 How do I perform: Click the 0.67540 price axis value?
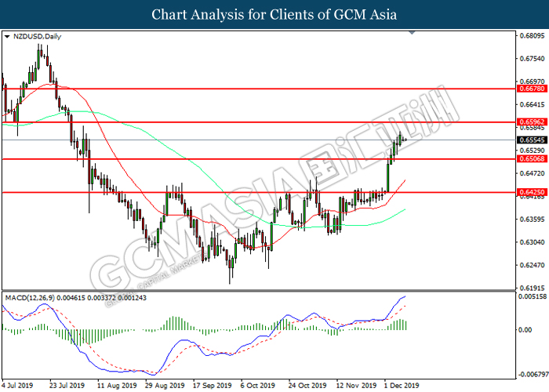click(532, 59)
